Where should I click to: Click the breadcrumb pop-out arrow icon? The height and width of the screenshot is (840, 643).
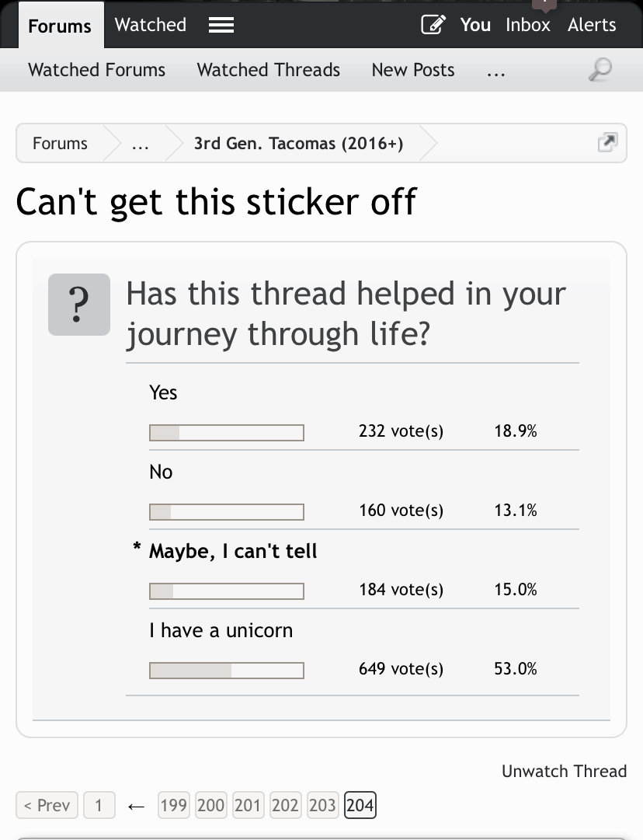tap(607, 142)
